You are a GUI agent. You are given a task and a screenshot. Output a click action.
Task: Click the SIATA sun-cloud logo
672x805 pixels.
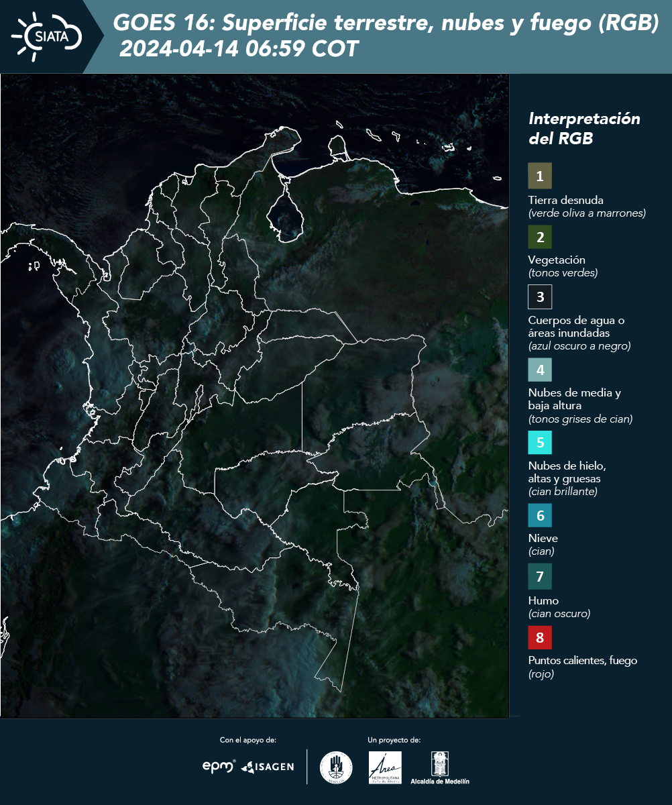pyautogui.click(x=47, y=36)
